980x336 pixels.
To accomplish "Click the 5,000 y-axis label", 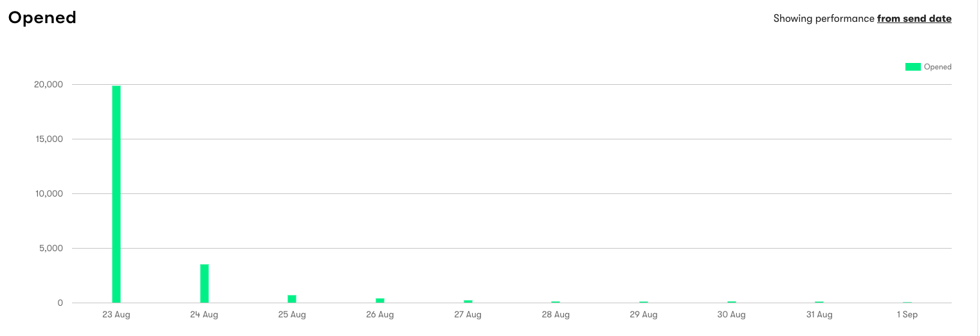I will (x=51, y=249).
